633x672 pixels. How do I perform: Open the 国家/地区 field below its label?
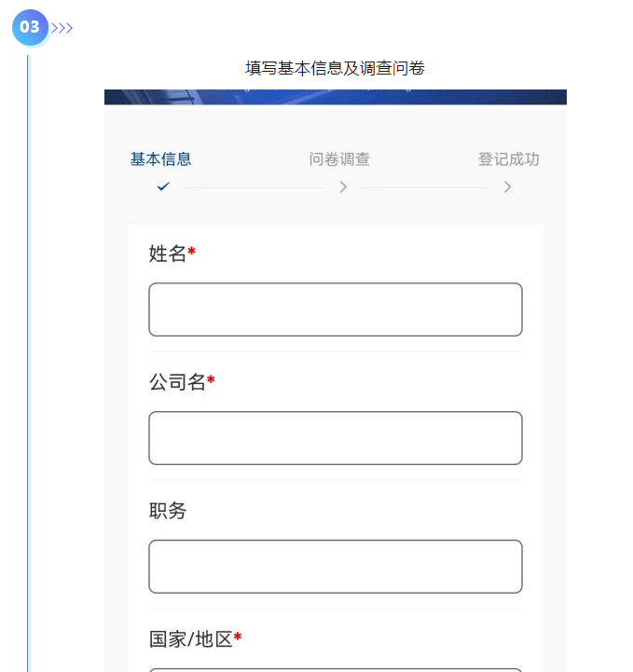coord(336,670)
